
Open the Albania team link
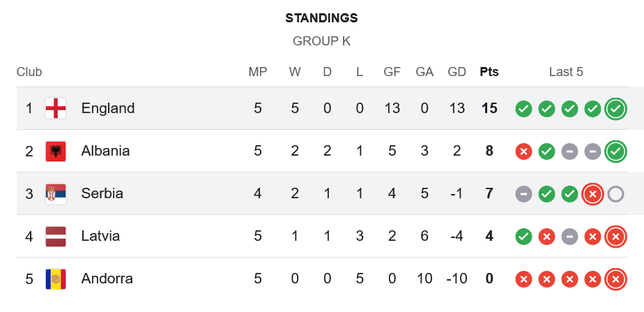pyautogui.click(x=105, y=151)
